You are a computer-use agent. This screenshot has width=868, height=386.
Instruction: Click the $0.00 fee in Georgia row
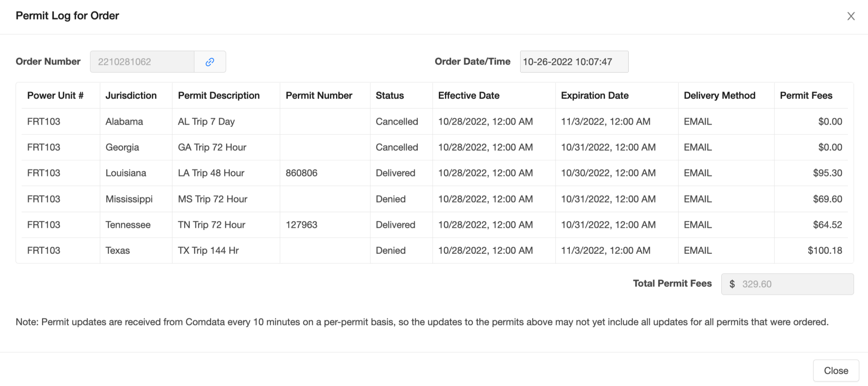[830, 147]
